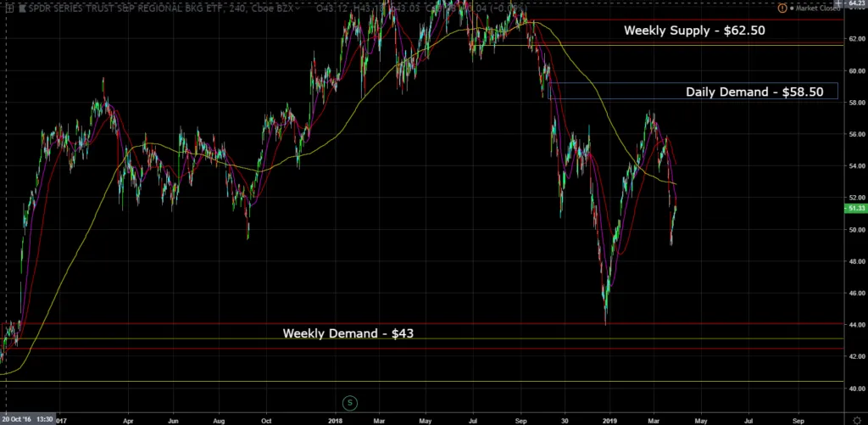Click the Aug label on the time axis
868x425 pixels.
220,420
